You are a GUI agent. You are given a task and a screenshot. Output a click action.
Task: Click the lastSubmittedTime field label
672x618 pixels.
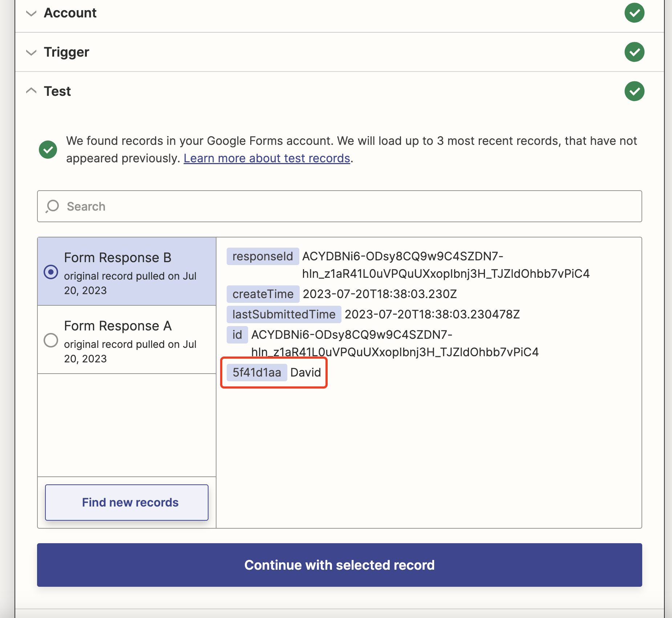(284, 314)
